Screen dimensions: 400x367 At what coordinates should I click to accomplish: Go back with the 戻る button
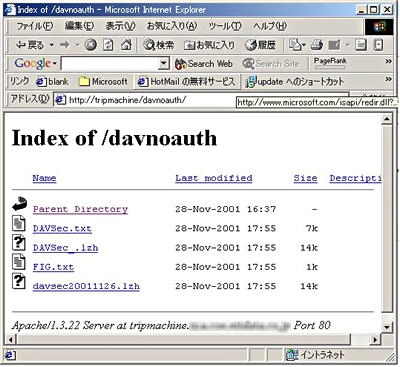[x=29, y=45]
